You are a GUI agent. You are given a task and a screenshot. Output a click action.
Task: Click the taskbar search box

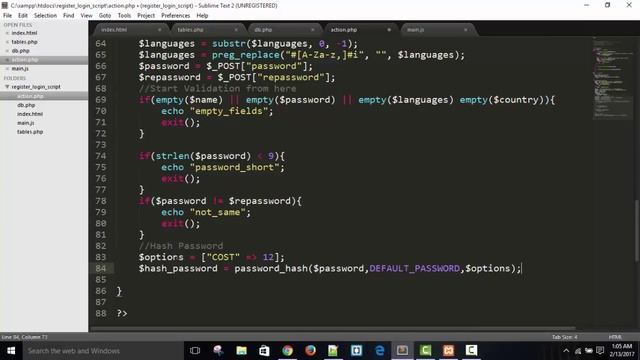point(103,351)
